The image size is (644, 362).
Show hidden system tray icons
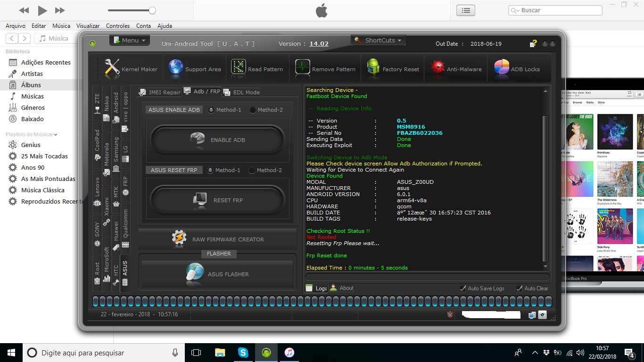pos(535,353)
